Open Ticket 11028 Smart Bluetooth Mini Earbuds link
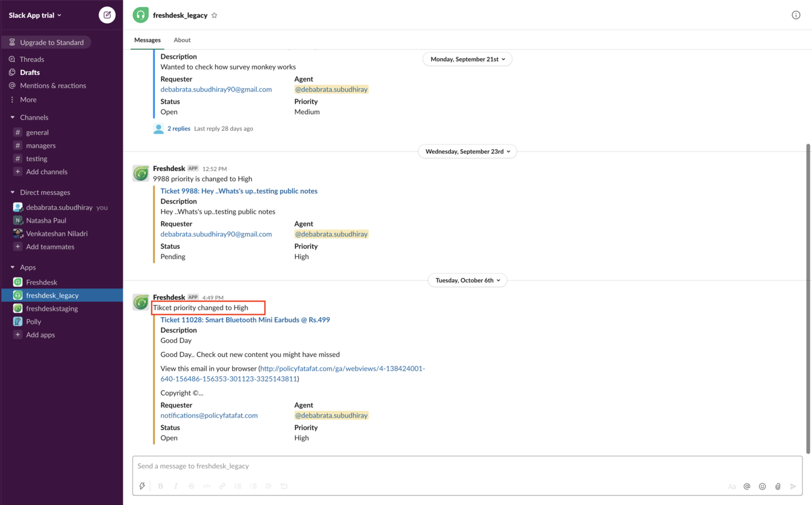The height and width of the screenshot is (505, 812). [245, 320]
